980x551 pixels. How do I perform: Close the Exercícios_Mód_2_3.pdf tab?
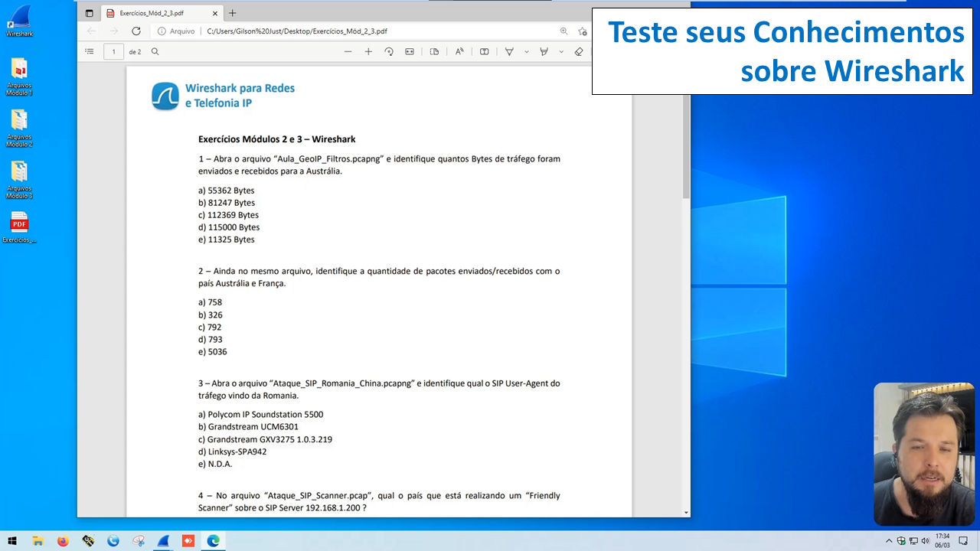pyautogui.click(x=214, y=13)
